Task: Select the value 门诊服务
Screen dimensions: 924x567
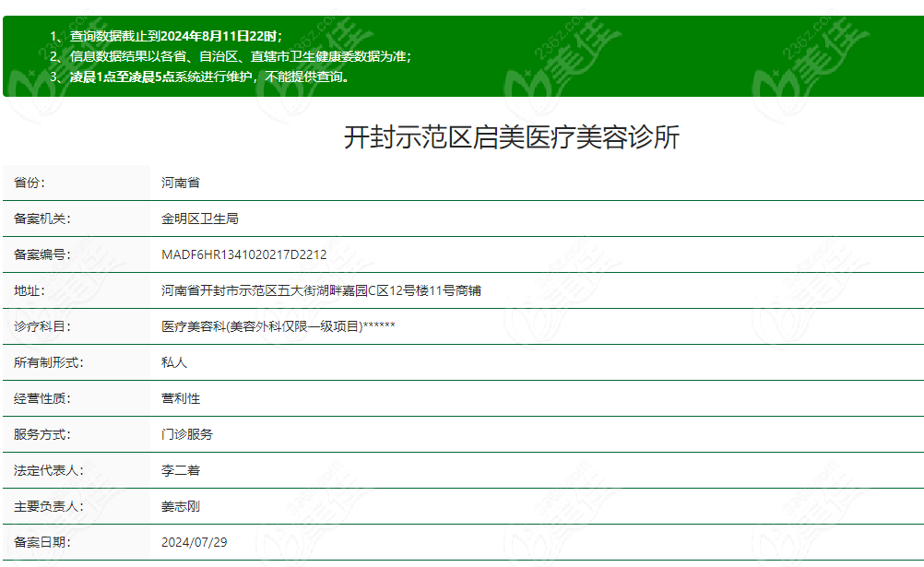Action: pyautogui.click(x=187, y=434)
